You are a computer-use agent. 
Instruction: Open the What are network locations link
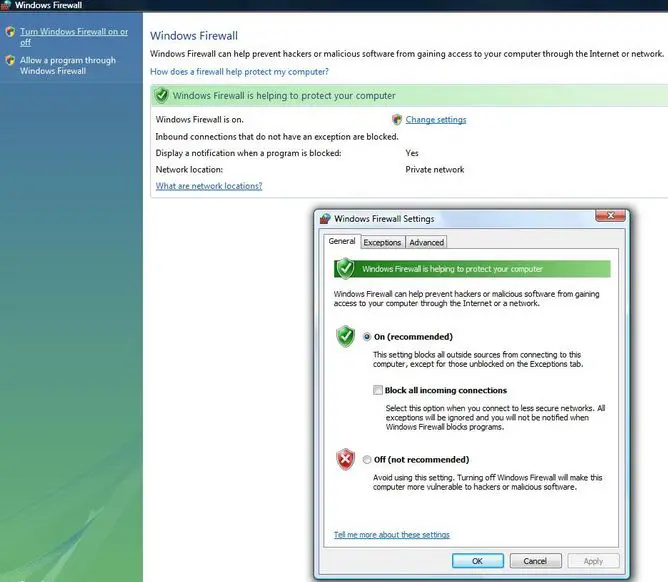tap(209, 186)
